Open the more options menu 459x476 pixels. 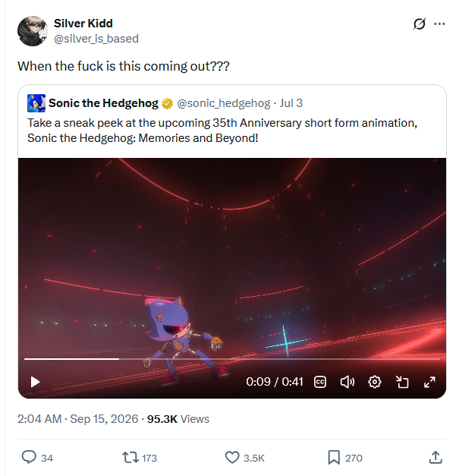click(439, 24)
